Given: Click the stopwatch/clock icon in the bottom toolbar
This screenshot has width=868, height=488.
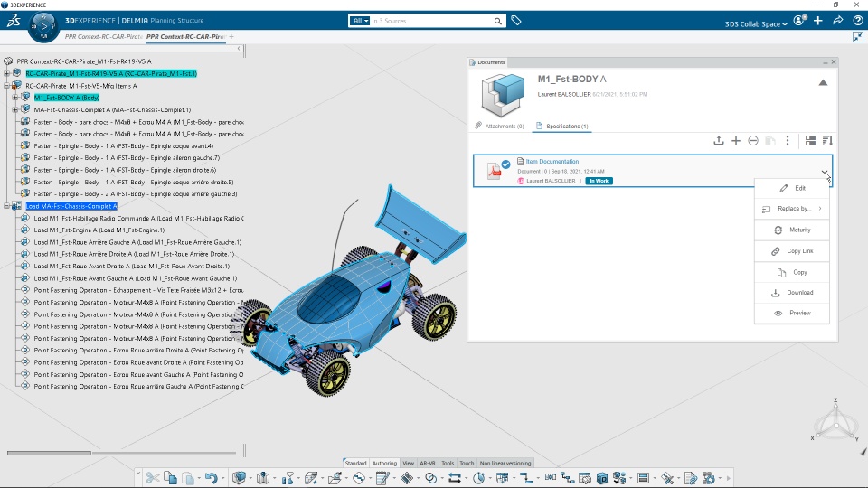Looking at the screenshot, I should (479, 477).
